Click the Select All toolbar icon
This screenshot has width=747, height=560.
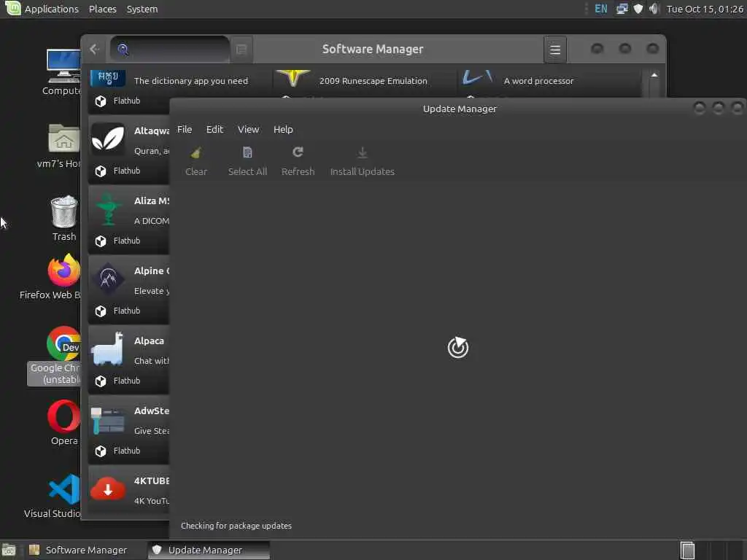tap(247, 152)
